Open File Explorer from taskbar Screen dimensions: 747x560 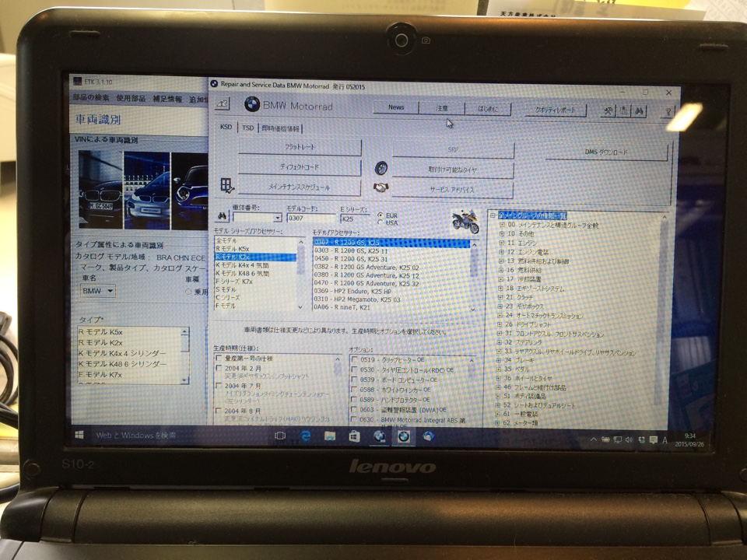point(330,436)
